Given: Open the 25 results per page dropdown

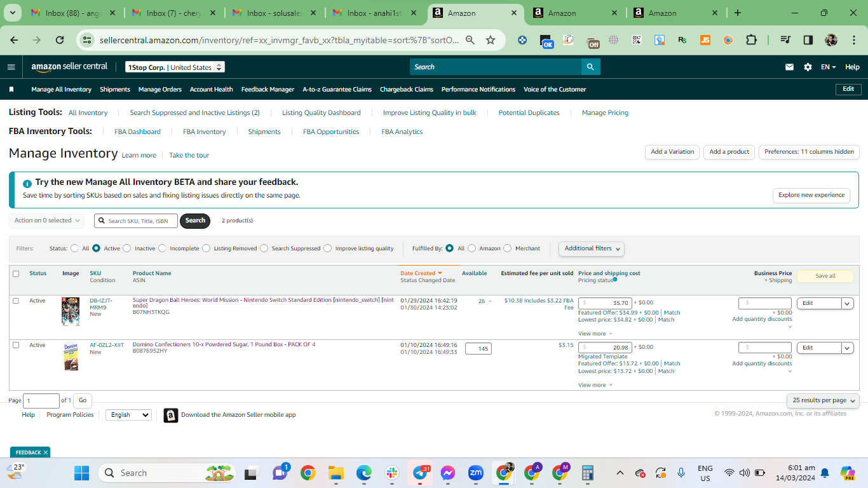Looking at the screenshot, I should pos(823,400).
